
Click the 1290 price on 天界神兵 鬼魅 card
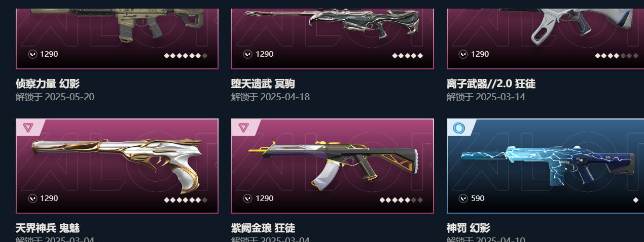[x=49, y=198]
